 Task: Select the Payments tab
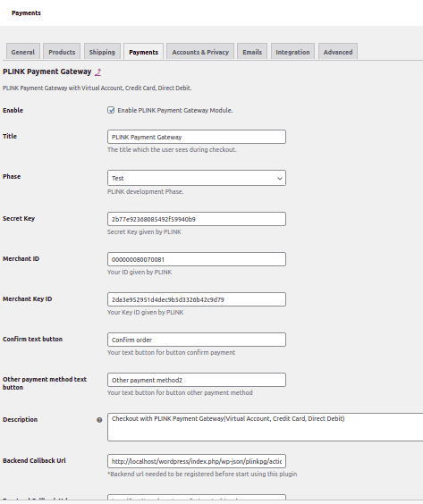tap(143, 52)
